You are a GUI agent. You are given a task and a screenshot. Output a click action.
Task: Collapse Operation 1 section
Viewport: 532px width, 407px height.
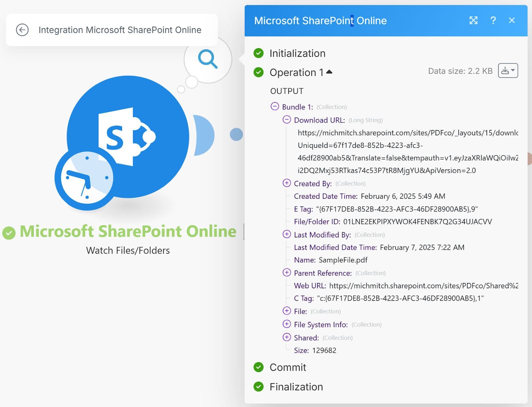[329, 72]
